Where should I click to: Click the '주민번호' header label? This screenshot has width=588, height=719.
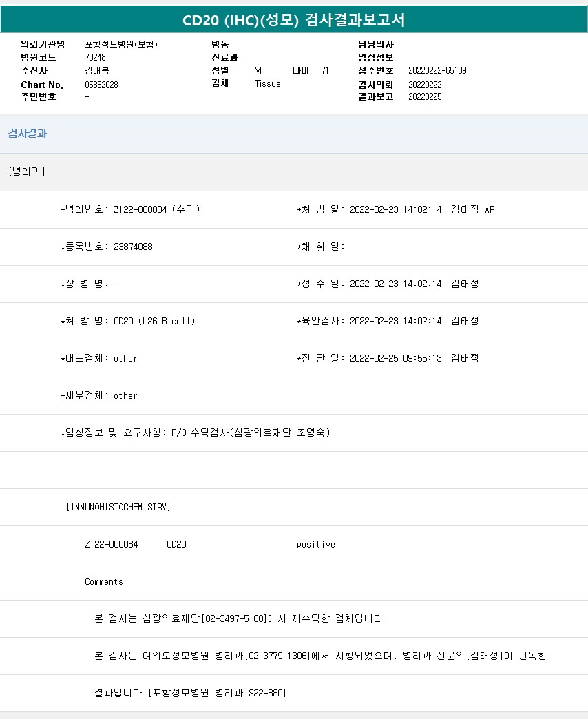(39, 96)
